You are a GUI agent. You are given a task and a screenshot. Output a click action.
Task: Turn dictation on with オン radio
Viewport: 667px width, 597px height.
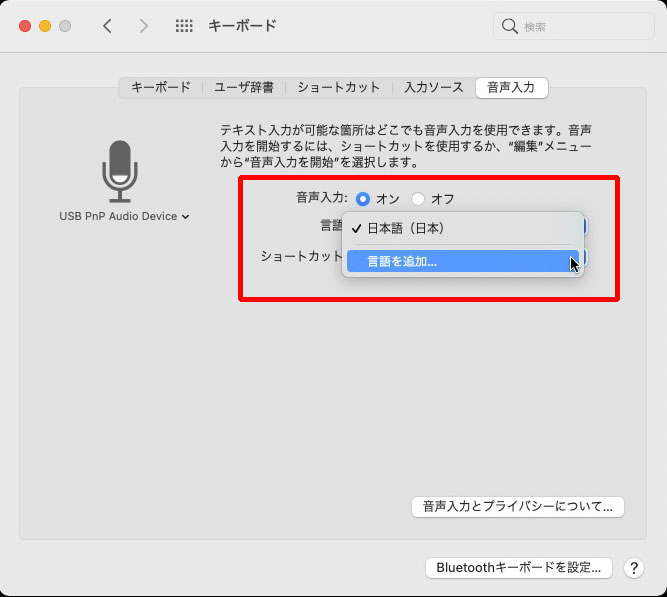point(363,199)
